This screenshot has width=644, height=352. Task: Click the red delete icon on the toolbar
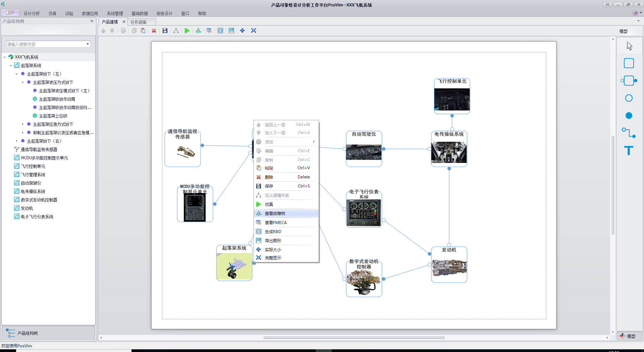[x=154, y=30]
